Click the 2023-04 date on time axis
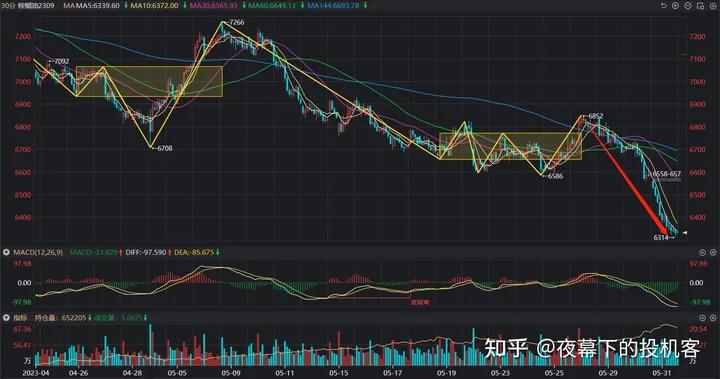The height and width of the screenshot is (379, 720). [36, 373]
